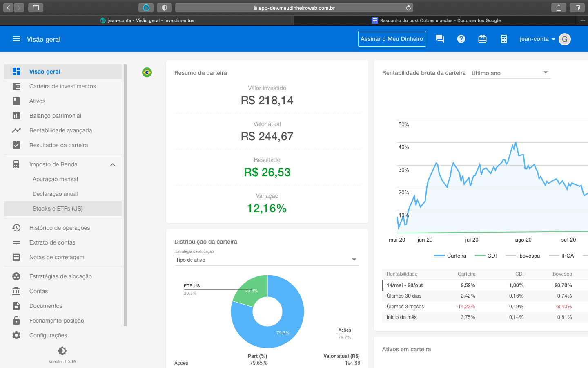Open the hamburger navigation menu
Viewport: 588px width, 368px height.
tap(16, 39)
